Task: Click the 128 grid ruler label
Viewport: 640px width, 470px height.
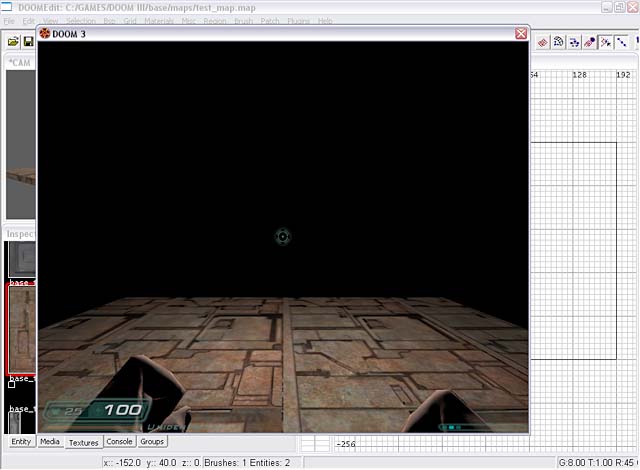Action: [x=580, y=75]
